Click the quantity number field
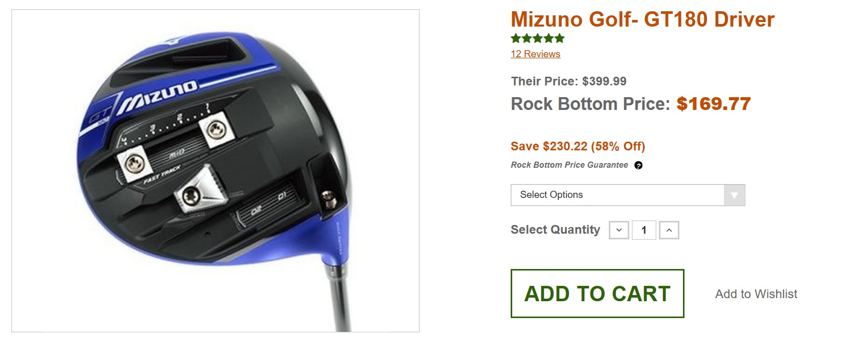This screenshot has width=868, height=337. pyautogui.click(x=644, y=230)
